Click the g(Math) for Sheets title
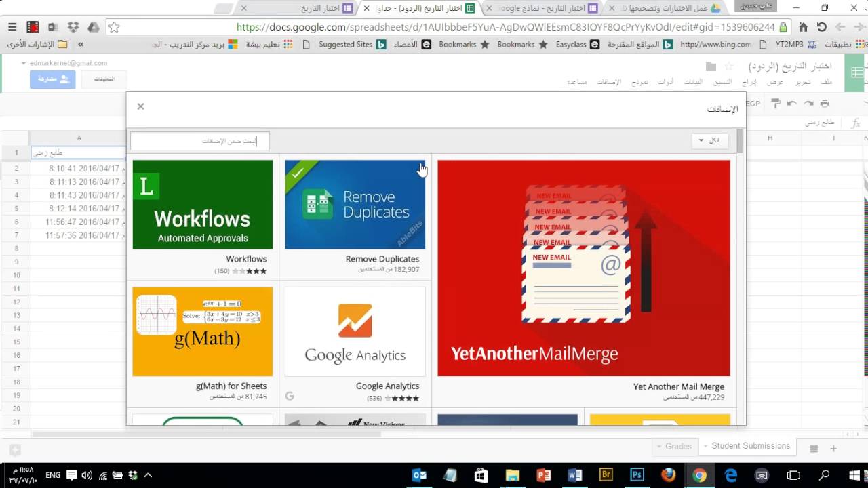Screen dimensions: 868x488 pos(231,386)
